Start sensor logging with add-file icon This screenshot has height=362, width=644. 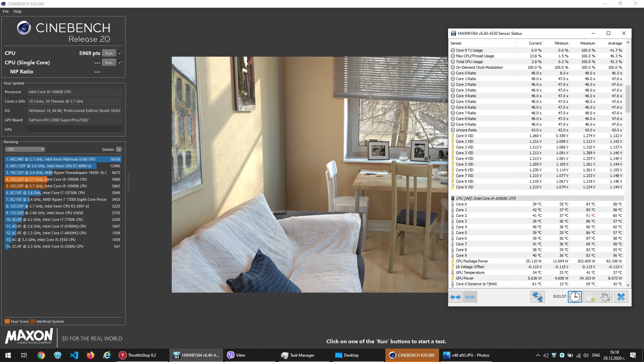(590, 297)
